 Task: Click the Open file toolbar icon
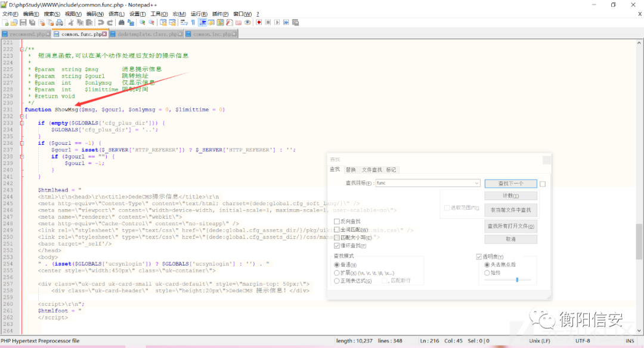(14, 23)
